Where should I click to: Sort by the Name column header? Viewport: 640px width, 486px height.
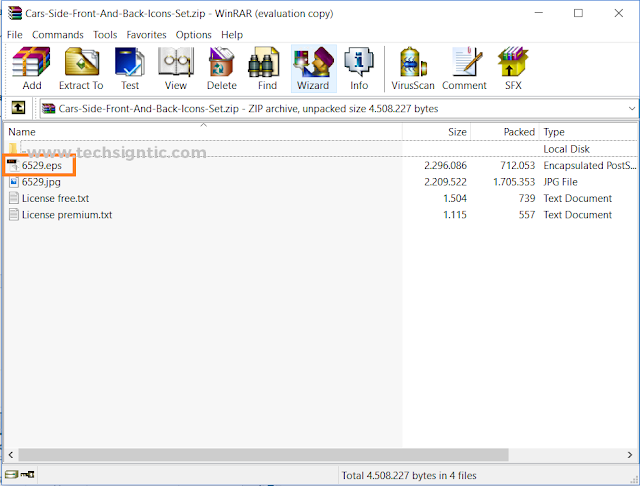pos(203,132)
